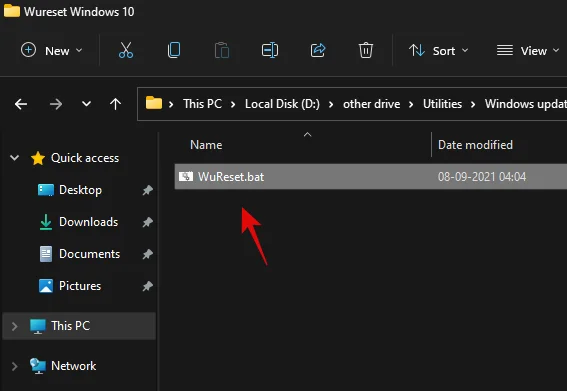
Task: Open the New item menu
Action: pyautogui.click(x=51, y=51)
